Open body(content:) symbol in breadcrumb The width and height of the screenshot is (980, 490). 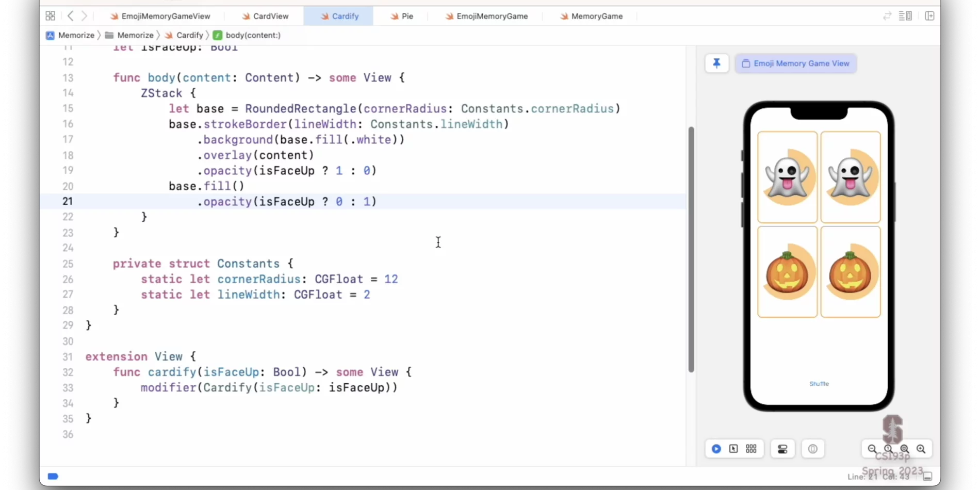click(x=247, y=35)
